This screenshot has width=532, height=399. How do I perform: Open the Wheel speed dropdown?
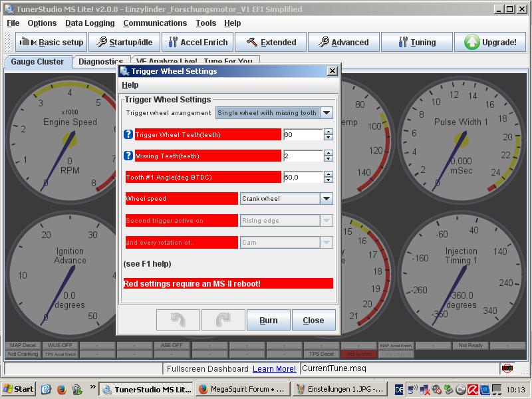[x=327, y=198]
